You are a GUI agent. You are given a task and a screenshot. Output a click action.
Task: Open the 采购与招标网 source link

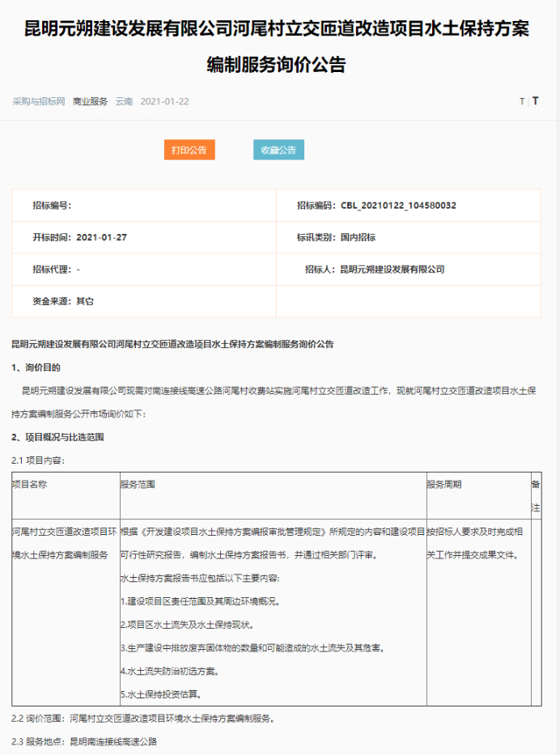point(38,102)
